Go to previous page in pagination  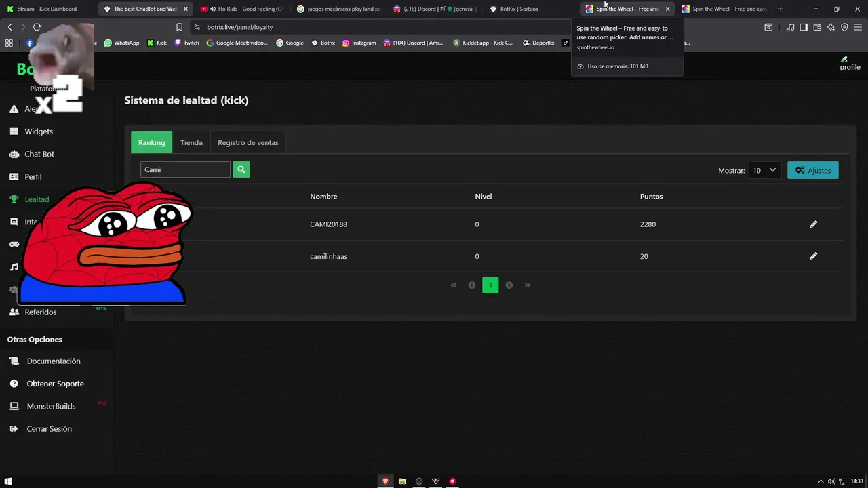[472, 285]
